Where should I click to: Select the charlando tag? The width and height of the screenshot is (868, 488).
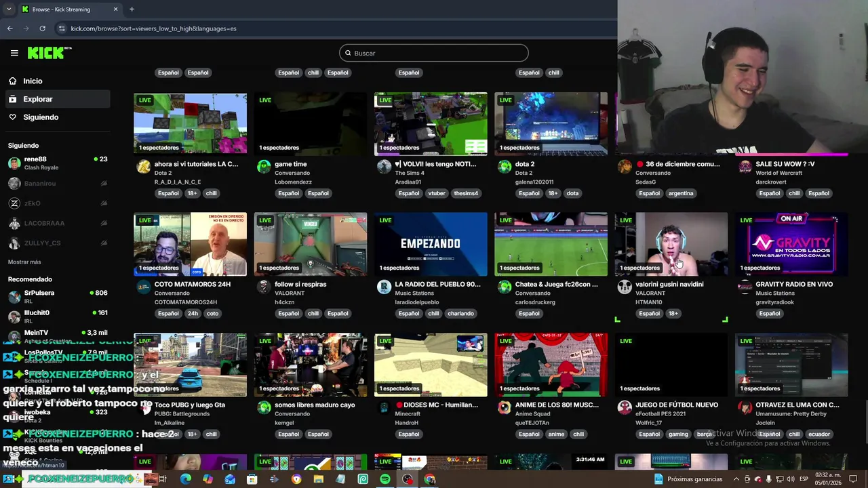[461, 314]
